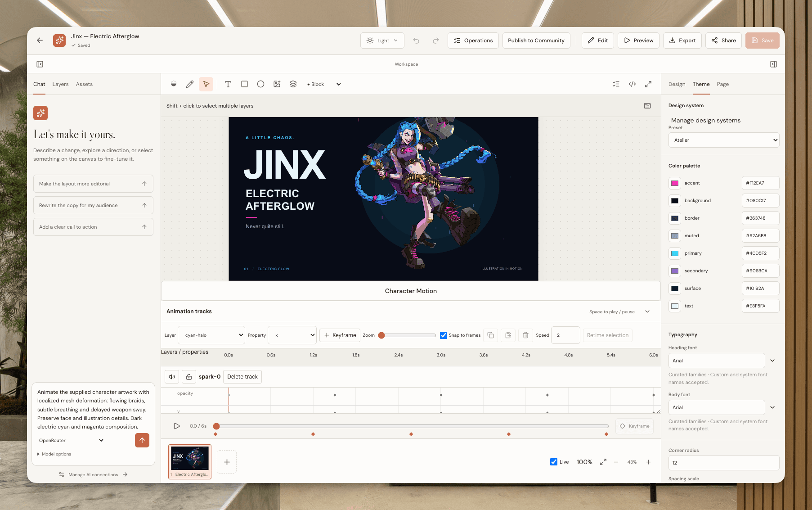Toggle lock on spark-0 track
The image size is (812, 510).
coord(189,377)
